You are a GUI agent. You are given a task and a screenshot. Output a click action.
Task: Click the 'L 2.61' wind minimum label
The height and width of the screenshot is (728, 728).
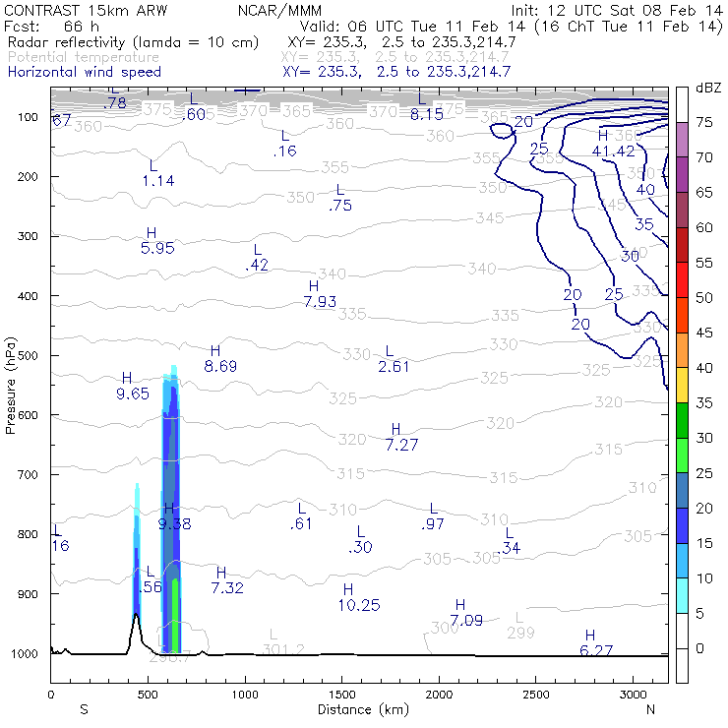[394, 359]
